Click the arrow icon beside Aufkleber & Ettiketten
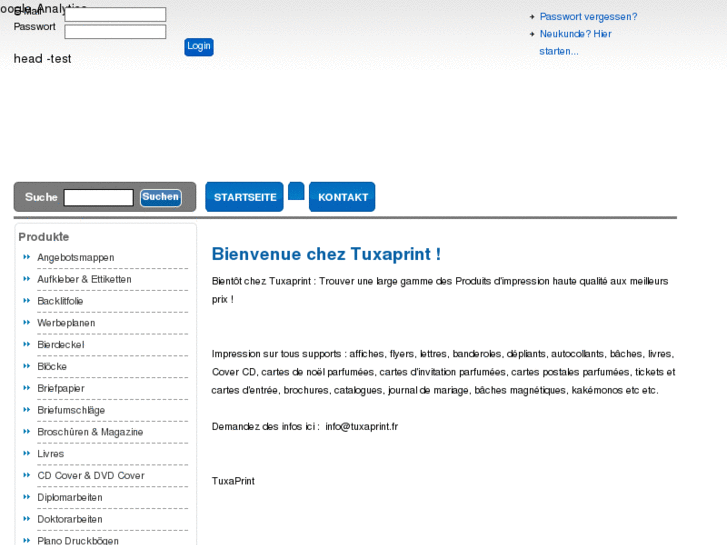727x545 pixels. [26, 278]
